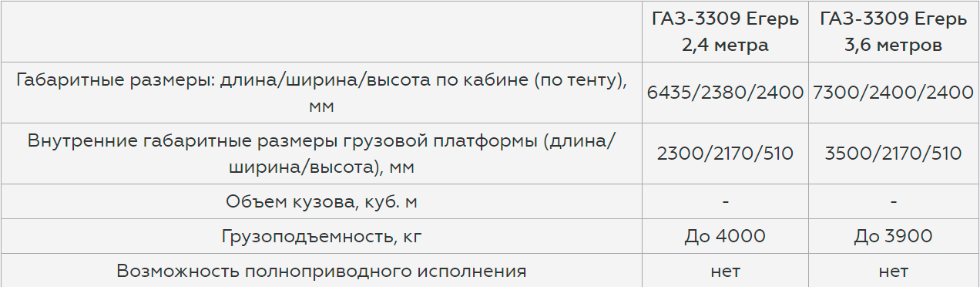Click the До 4000 capacity cell
The height and width of the screenshot is (287, 980).
[725, 235]
